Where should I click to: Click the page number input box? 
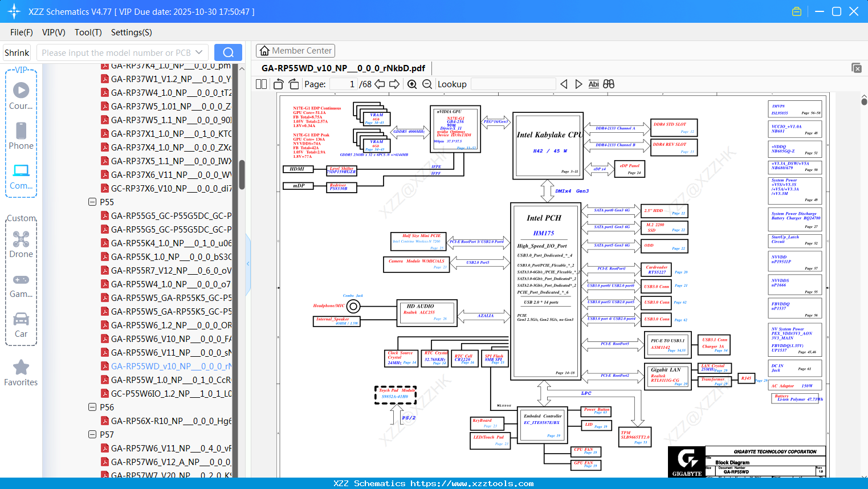click(x=343, y=84)
